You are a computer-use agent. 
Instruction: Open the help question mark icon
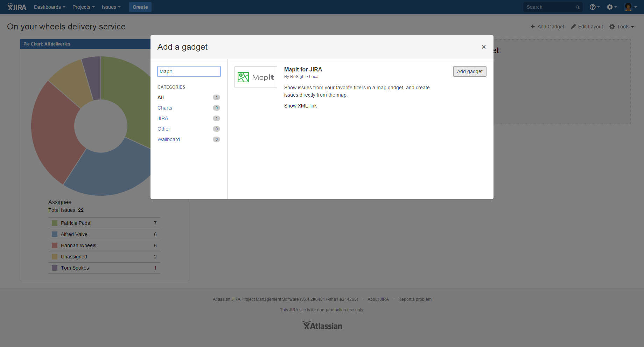593,7
